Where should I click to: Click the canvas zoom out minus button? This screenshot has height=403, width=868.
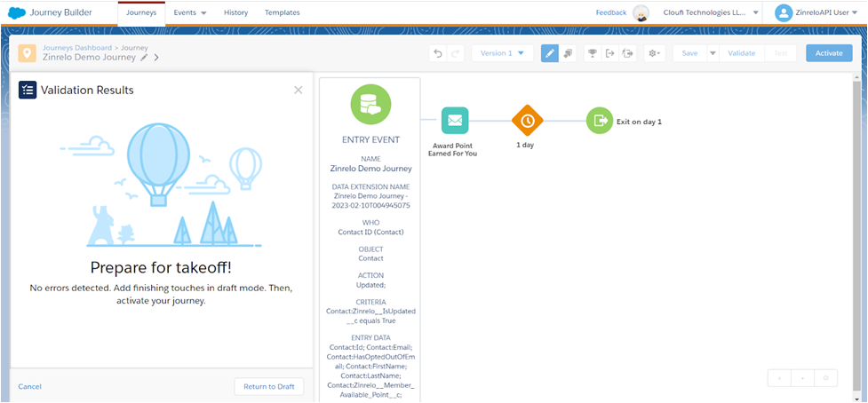802,378
